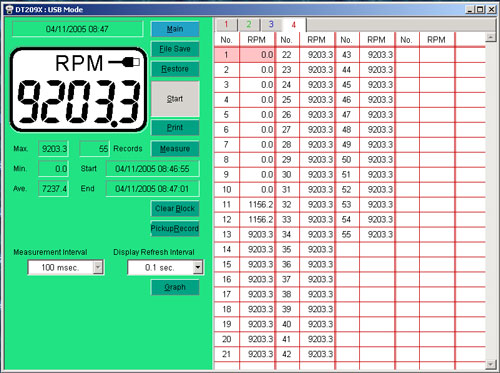Select record number 43

coord(347,55)
